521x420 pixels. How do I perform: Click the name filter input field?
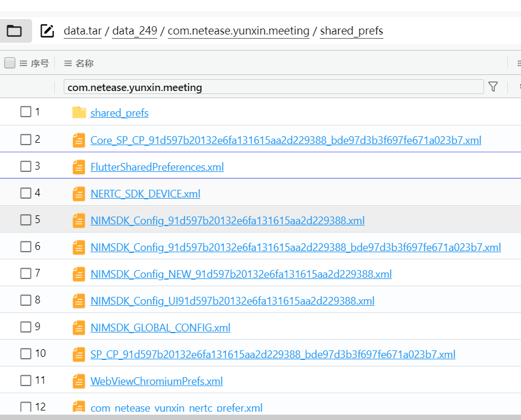point(273,87)
